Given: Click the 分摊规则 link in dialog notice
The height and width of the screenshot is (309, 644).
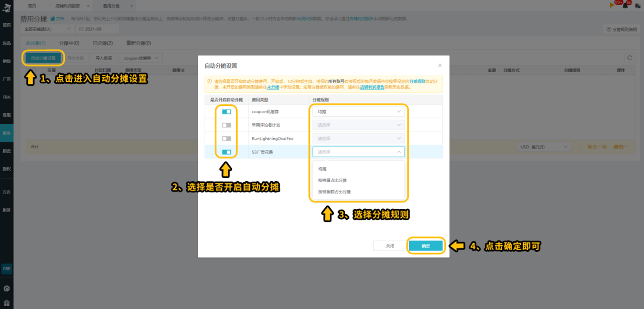Looking at the screenshot, I should 417,82.
